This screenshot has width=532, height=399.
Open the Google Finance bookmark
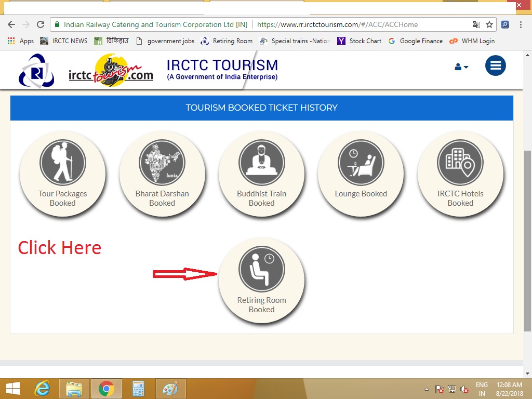415,41
